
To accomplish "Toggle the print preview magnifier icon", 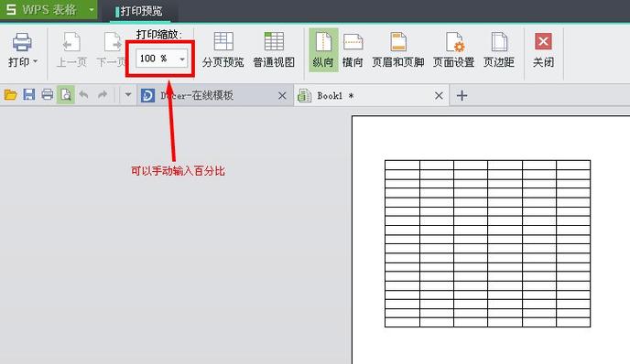I will pos(66,95).
